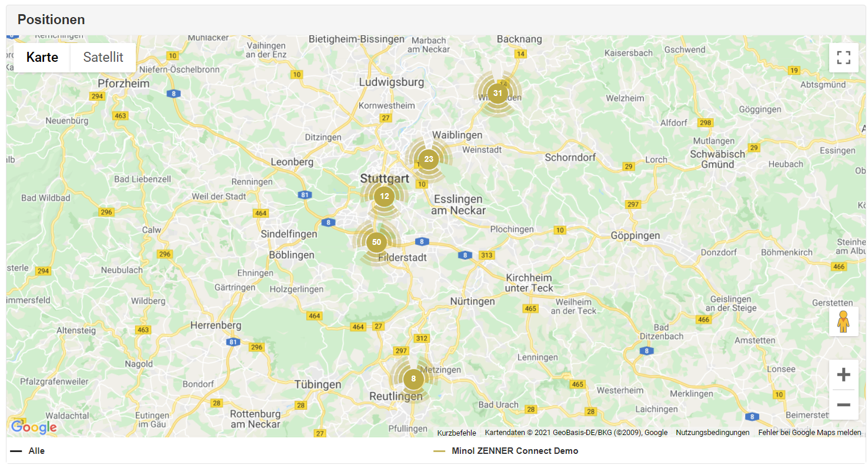Zoom in with the plus button
868x468 pixels.
point(843,374)
